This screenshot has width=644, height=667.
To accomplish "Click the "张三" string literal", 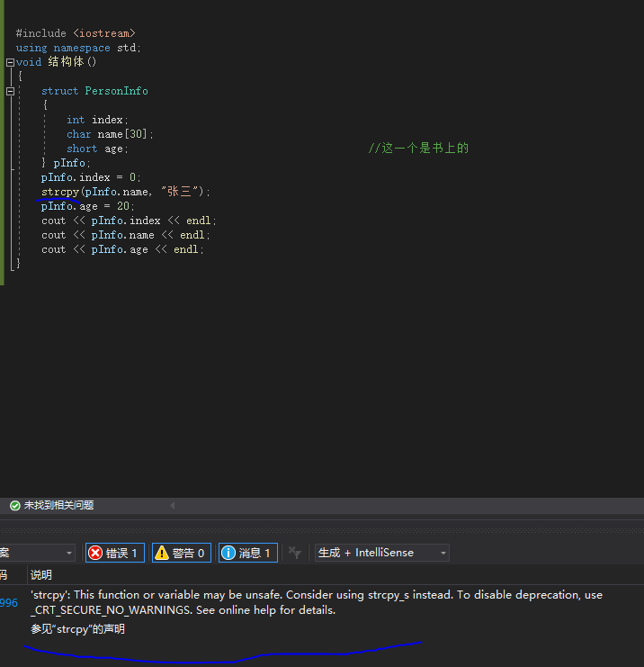I will [179, 192].
